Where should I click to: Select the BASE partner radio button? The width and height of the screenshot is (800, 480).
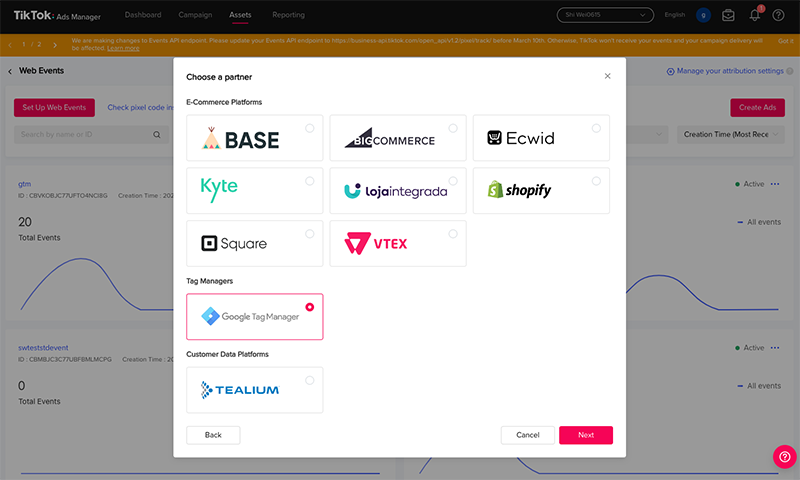click(x=310, y=129)
